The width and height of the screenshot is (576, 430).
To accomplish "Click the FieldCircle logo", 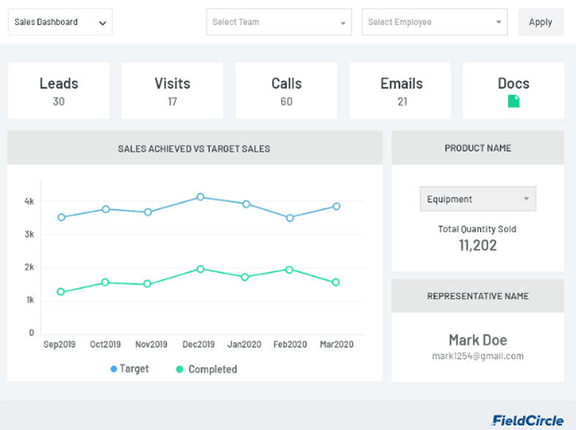I will pyautogui.click(x=528, y=420).
